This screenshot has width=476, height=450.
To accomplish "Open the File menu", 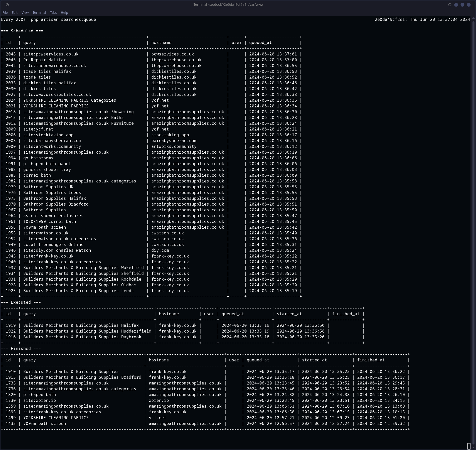I will coord(5,13).
